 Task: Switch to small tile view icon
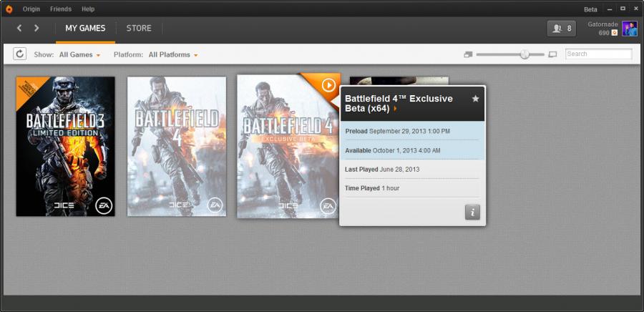coord(468,54)
